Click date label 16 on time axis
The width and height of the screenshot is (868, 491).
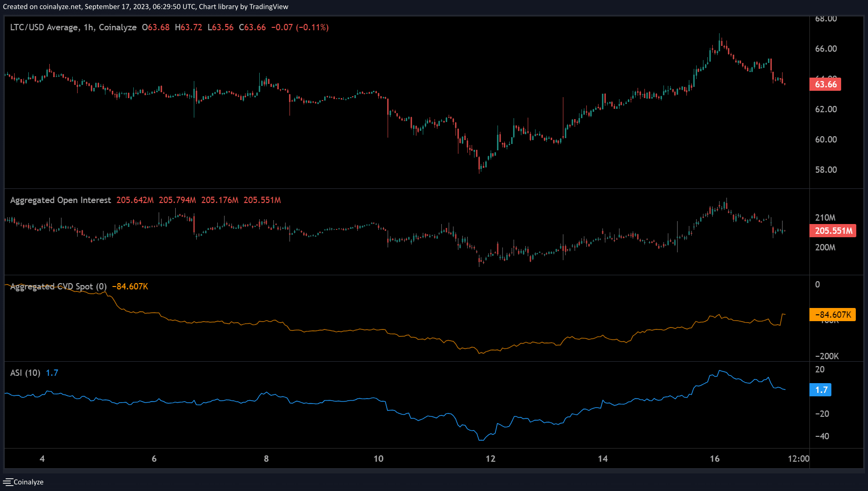tap(715, 459)
